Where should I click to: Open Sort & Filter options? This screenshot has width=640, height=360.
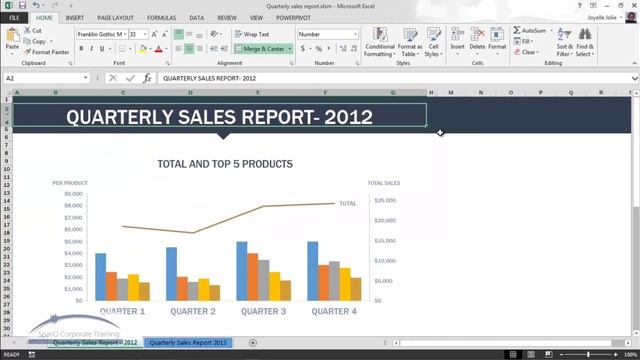[564, 42]
